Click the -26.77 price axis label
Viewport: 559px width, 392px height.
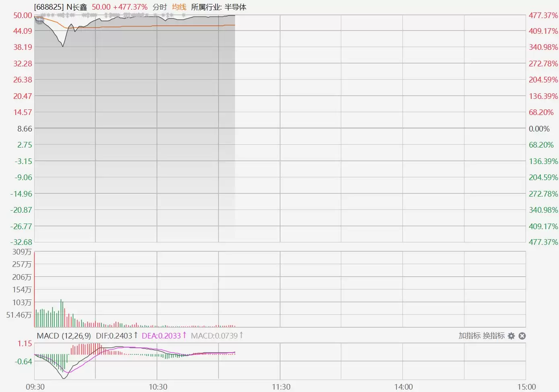click(21, 226)
